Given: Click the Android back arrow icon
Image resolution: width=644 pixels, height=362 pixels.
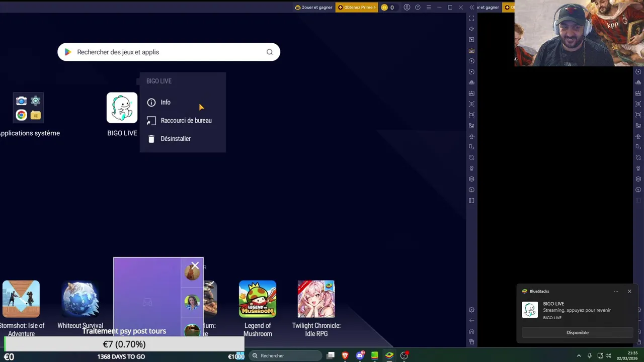Looking at the screenshot, I should 471,320.
